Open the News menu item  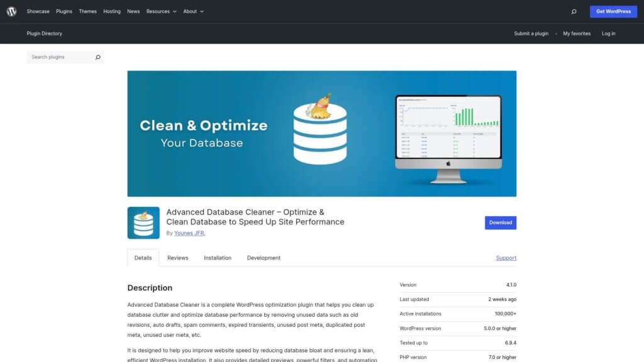(133, 11)
